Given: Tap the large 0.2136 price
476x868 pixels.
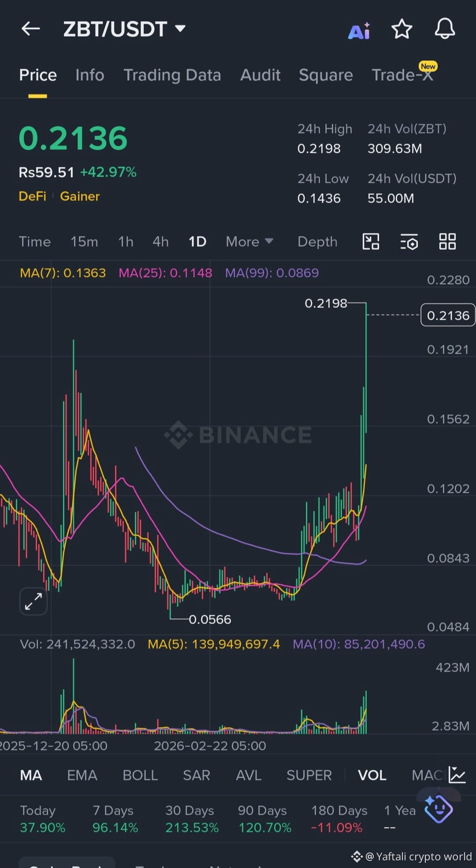Looking at the screenshot, I should coord(73,138).
